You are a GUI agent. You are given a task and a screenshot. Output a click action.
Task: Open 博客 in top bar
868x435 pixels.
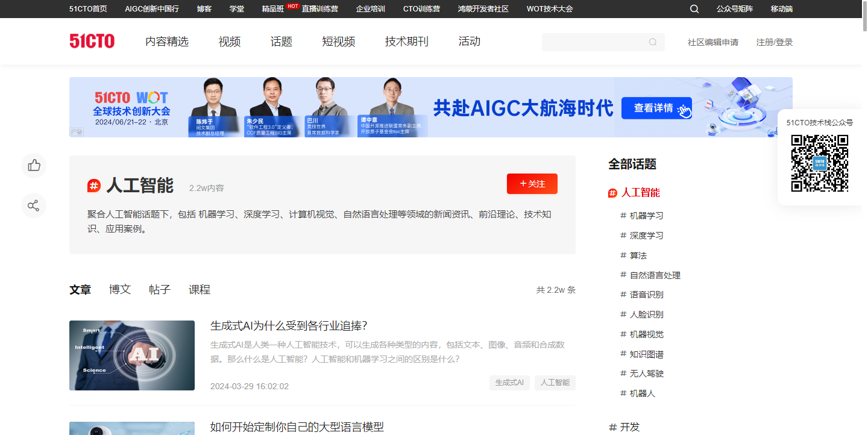(x=204, y=9)
